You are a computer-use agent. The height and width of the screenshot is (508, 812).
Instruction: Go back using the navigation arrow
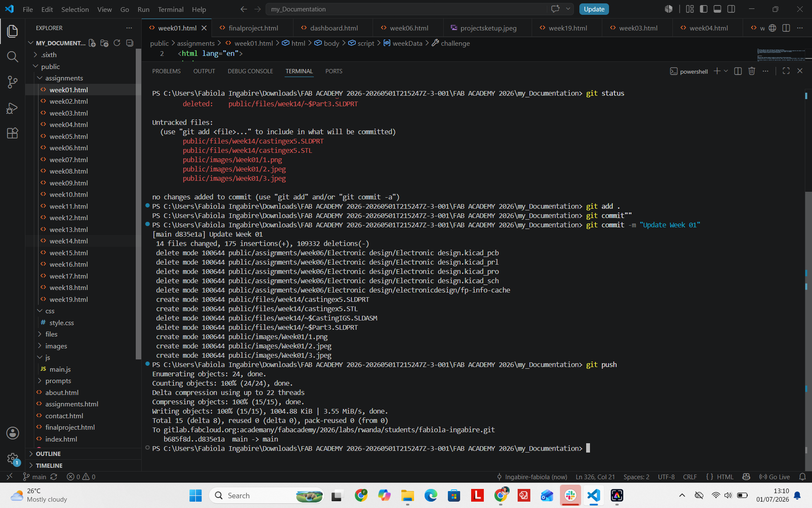244,9
